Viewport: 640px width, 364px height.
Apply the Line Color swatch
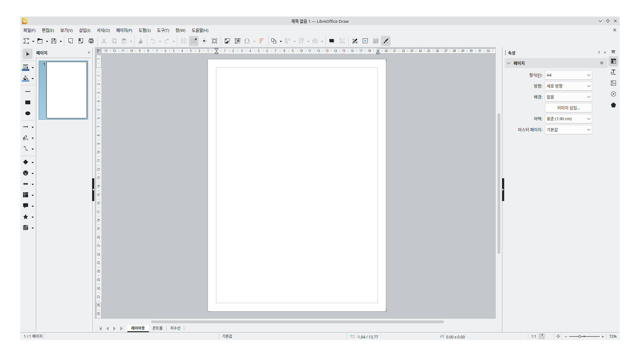point(26,68)
